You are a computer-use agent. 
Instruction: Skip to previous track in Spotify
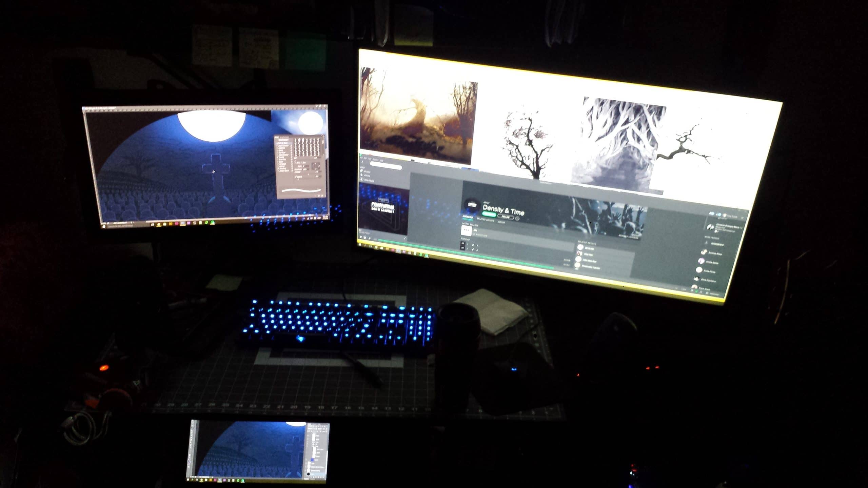coord(361,237)
